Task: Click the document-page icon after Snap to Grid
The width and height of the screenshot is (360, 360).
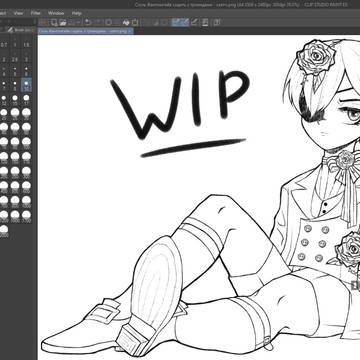Action: coord(205,22)
